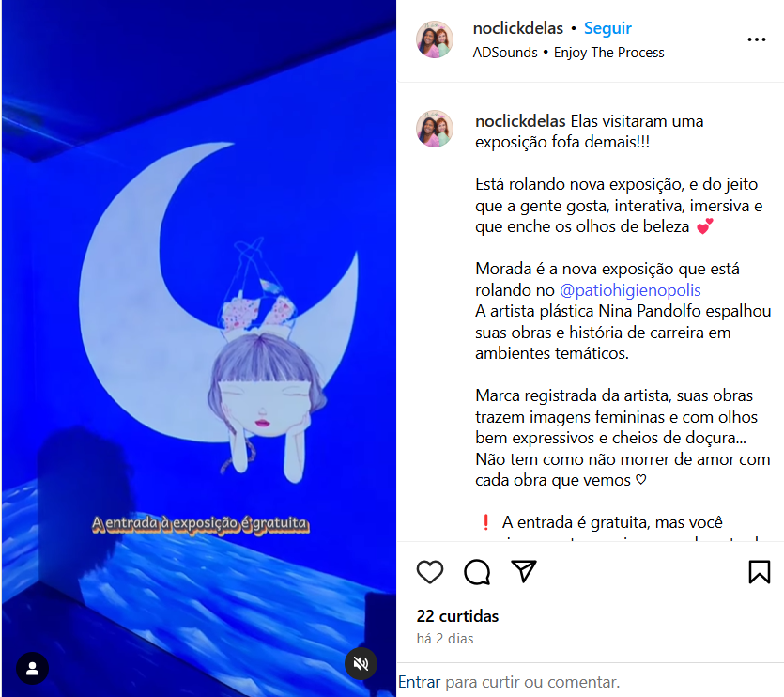Open the 'há 2 dias' timestamp

click(444, 639)
